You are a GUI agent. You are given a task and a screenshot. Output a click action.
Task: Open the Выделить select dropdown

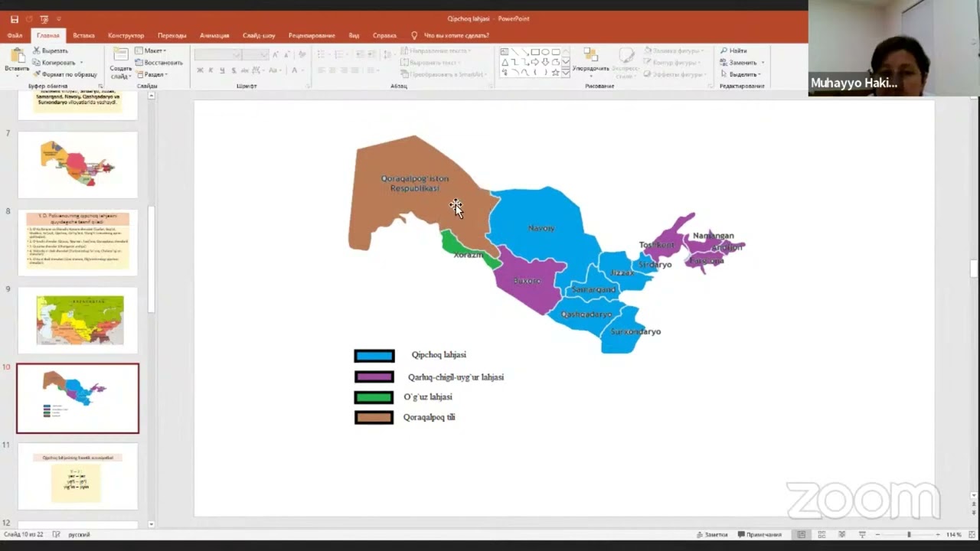(740, 74)
